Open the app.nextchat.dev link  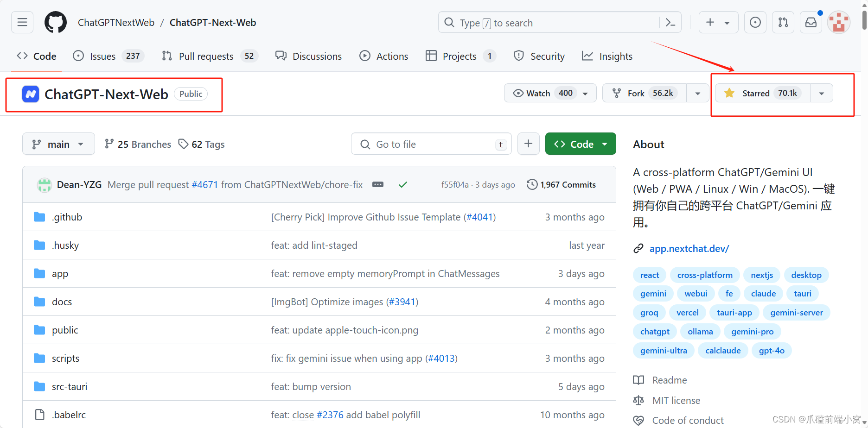[x=689, y=249]
